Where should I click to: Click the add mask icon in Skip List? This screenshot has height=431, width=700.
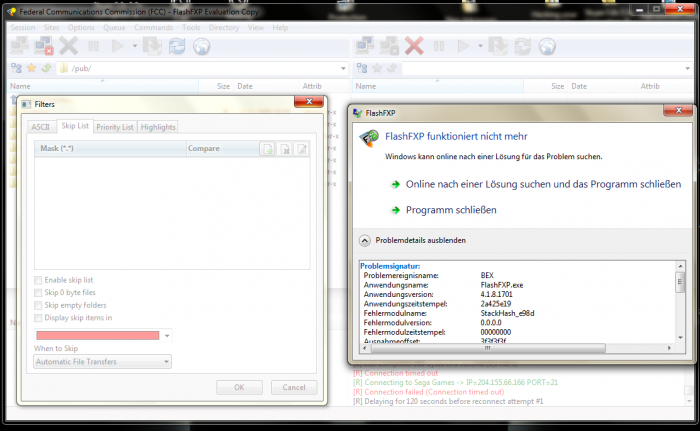pyautogui.click(x=267, y=149)
